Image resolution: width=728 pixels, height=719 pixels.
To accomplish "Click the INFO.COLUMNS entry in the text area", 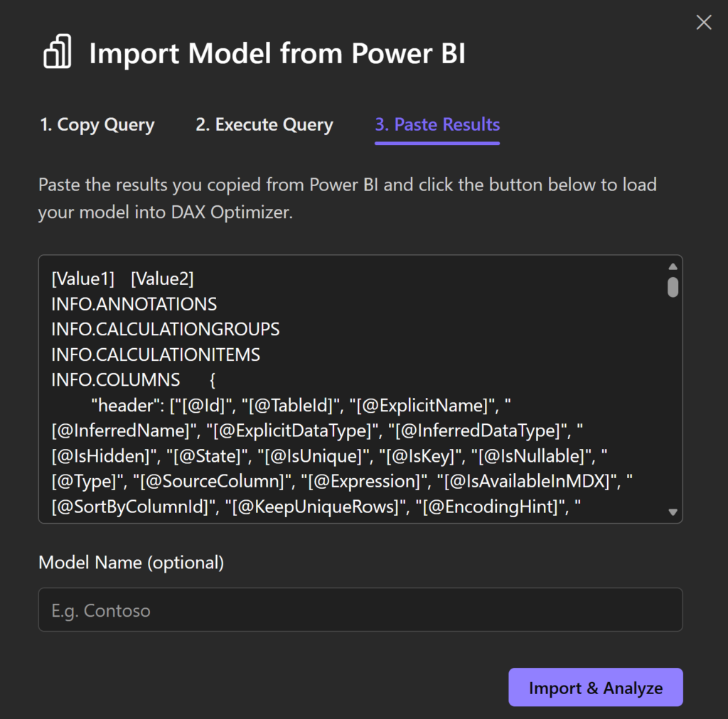I will point(115,380).
